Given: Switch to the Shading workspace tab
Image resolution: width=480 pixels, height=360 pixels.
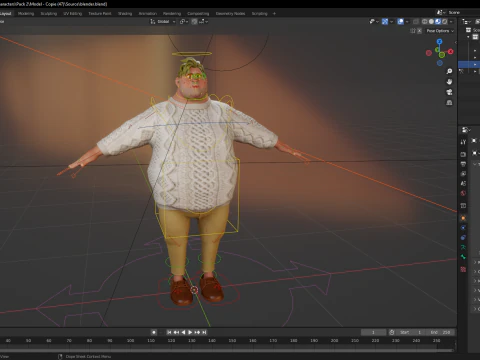Looking at the screenshot, I should [125, 14].
